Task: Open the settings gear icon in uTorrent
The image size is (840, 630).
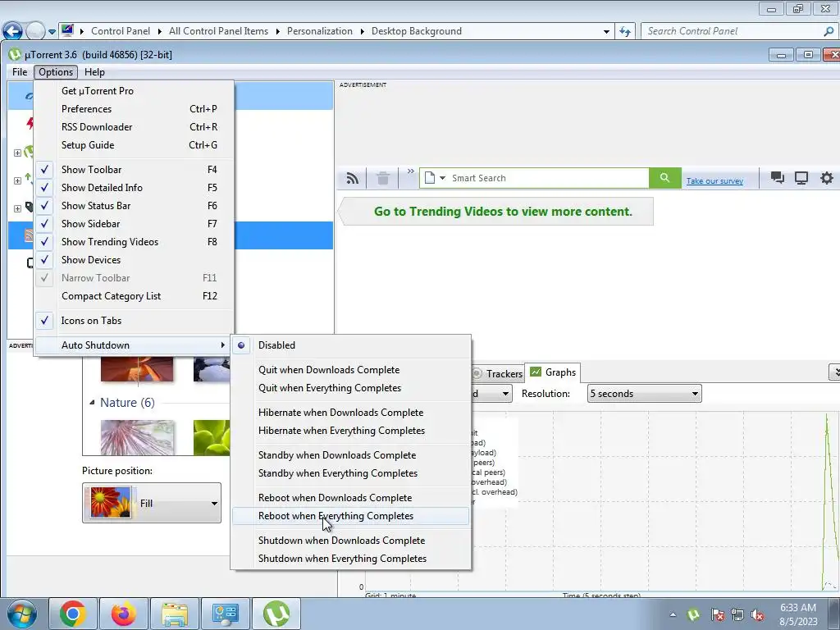Action: click(x=827, y=178)
